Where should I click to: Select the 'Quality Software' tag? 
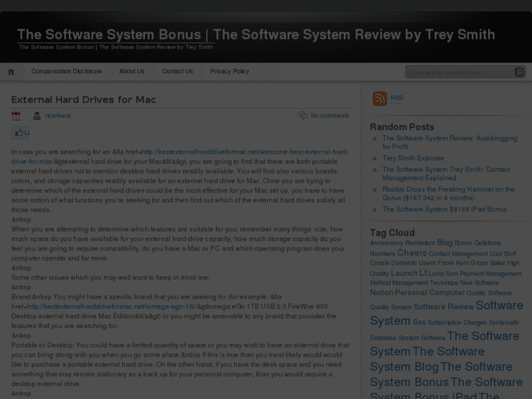pos(489,293)
